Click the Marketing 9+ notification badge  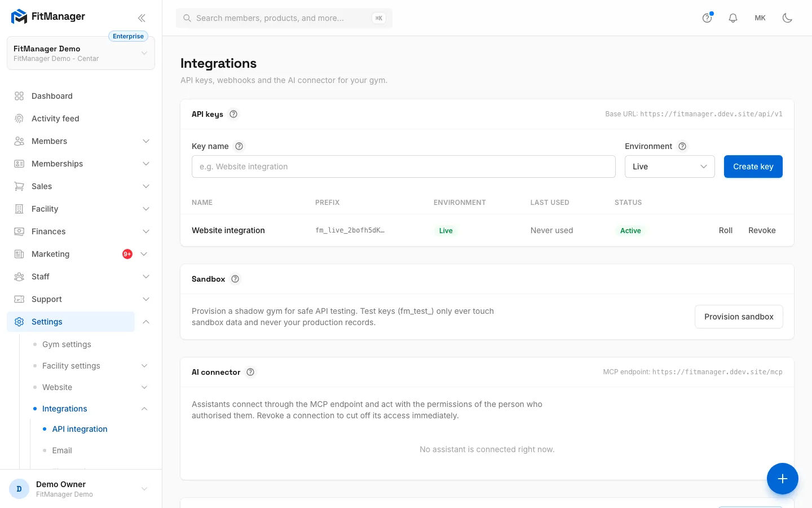click(127, 254)
